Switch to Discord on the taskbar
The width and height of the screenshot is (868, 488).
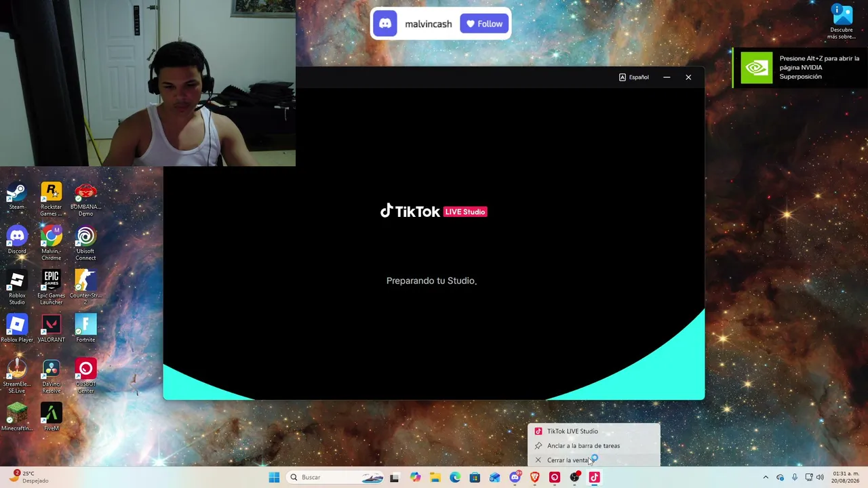click(515, 477)
